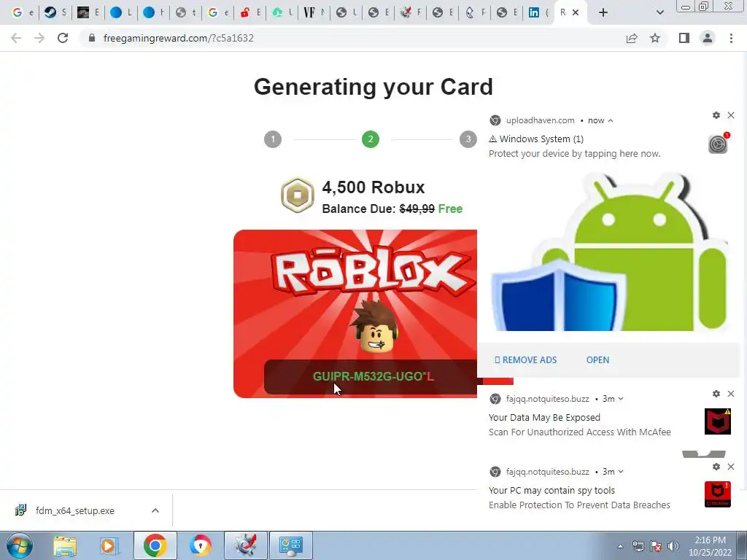Go back to the previous page
Viewport: 747px width, 560px height.
[x=16, y=38]
